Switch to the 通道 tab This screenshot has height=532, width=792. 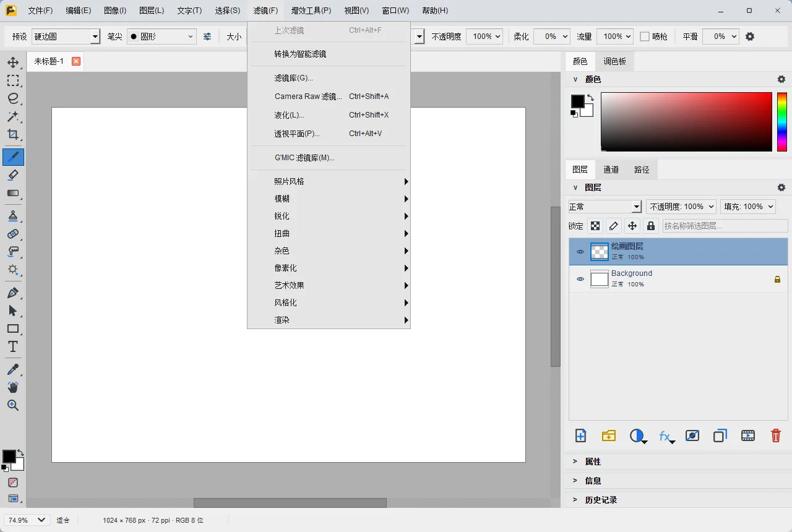611,169
